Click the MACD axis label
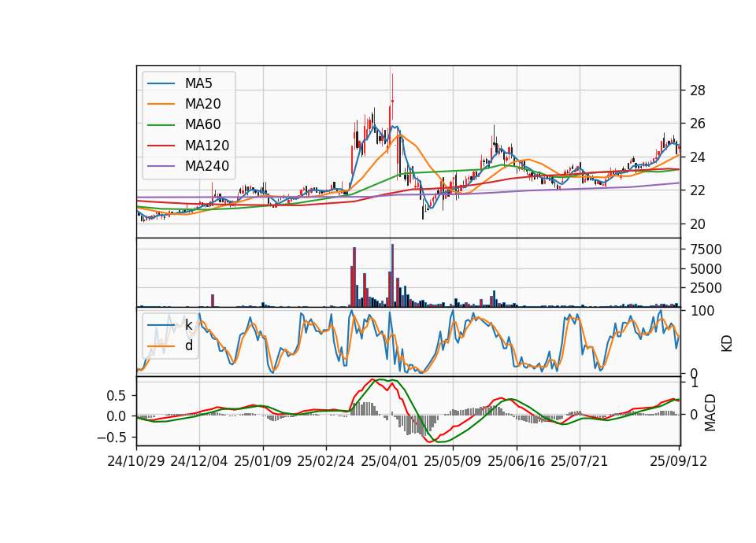Image resolution: width=756 pixels, height=543 pixels. pos(710,412)
